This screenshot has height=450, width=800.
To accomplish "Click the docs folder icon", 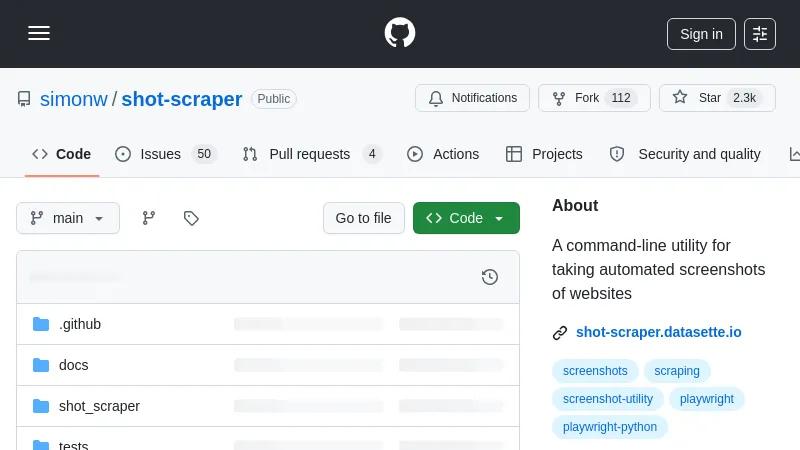I will pyautogui.click(x=41, y=365).
